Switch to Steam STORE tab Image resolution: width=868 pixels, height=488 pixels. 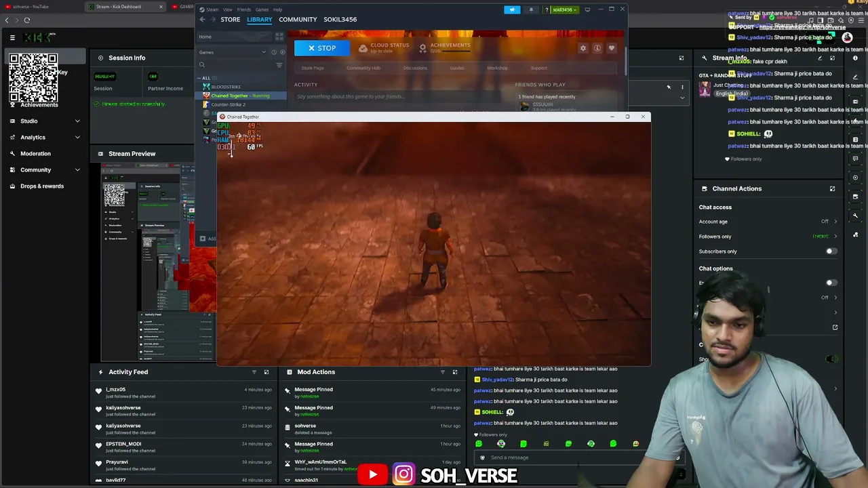230,20
